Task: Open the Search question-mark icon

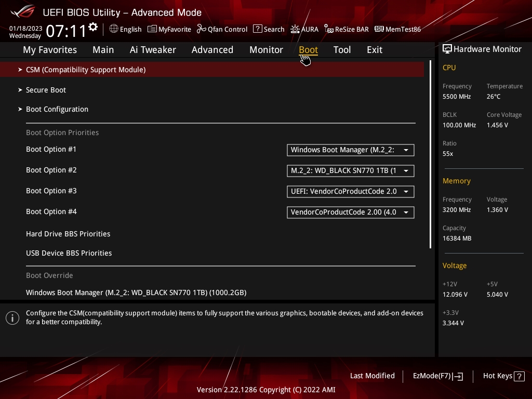Action: click(x=258, y=29)
